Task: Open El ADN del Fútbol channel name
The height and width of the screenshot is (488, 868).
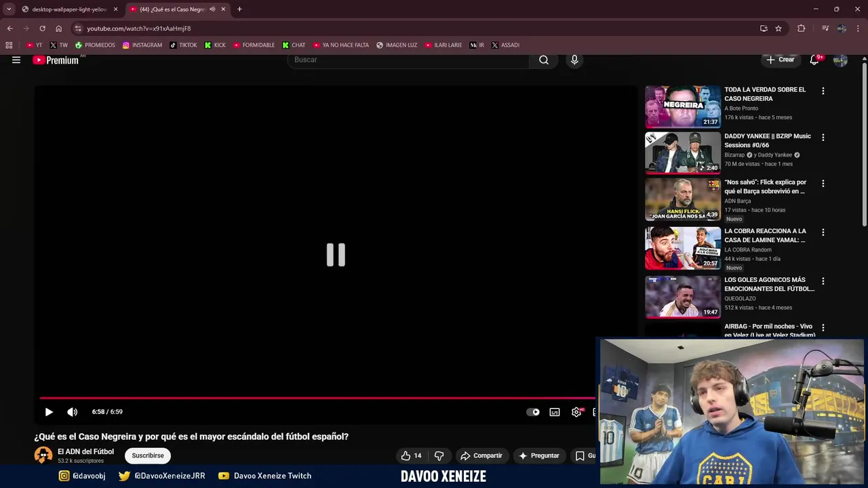Action: click(x=85, y=451)
